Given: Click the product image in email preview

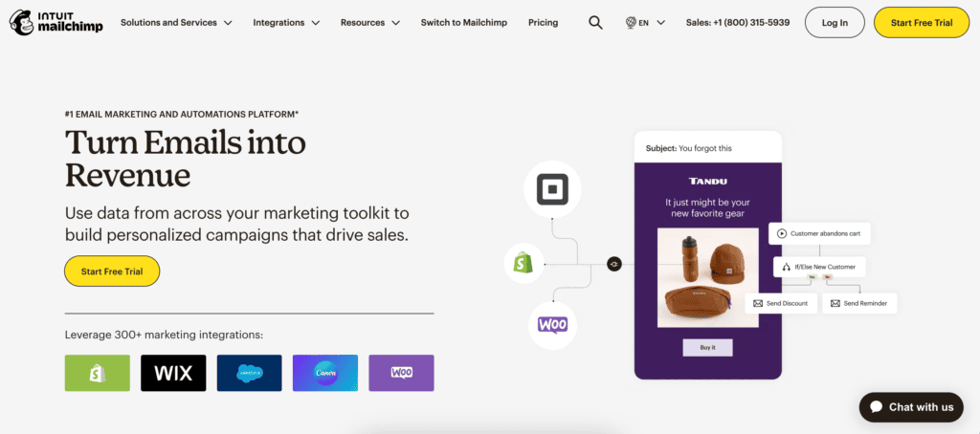Looking at the screenshot, I should pyautogui.click(x=707, y=277).
